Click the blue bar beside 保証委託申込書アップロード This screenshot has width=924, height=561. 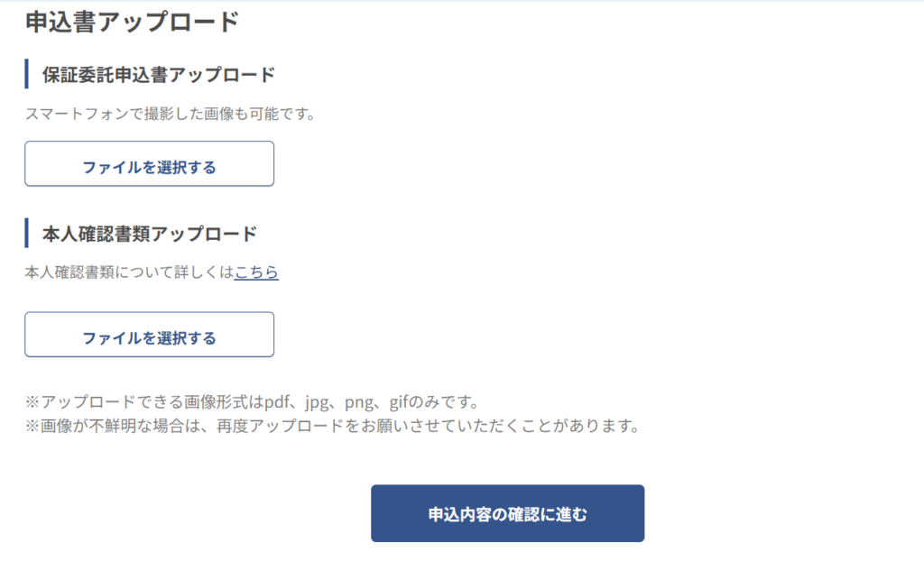26,74
